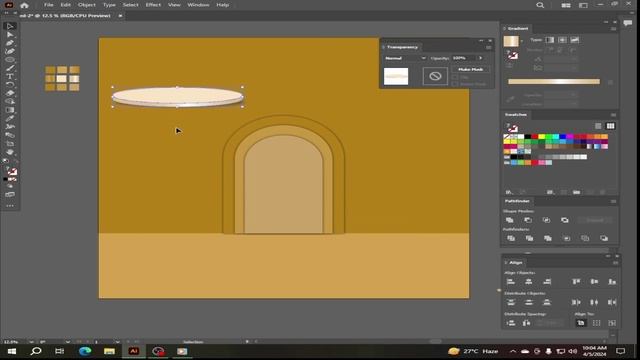Viewport: 640px width, 360px height.
Task: Click Horizontal Distribute Left icon
Action: point(576,302)
